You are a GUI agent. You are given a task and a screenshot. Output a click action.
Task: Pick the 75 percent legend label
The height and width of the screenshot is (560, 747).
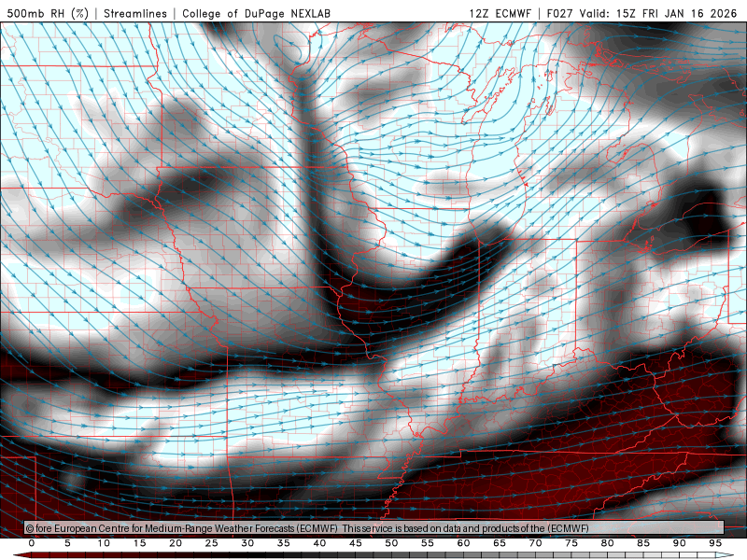pos(571,543)
